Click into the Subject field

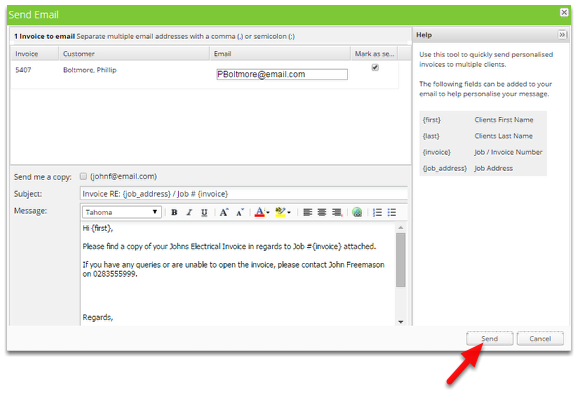pyautogui.click(x=244, y=194)
